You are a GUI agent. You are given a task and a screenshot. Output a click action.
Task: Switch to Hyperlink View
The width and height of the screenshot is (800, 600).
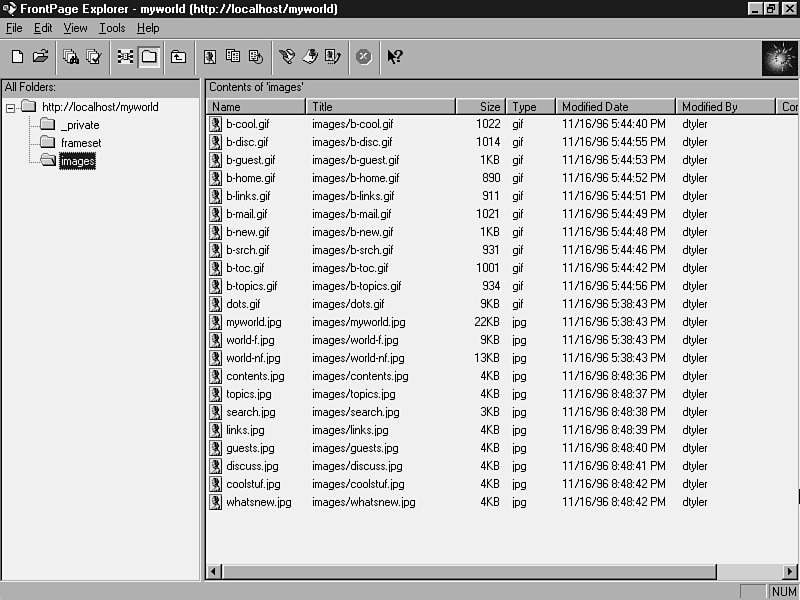click(x=125, y=57)
